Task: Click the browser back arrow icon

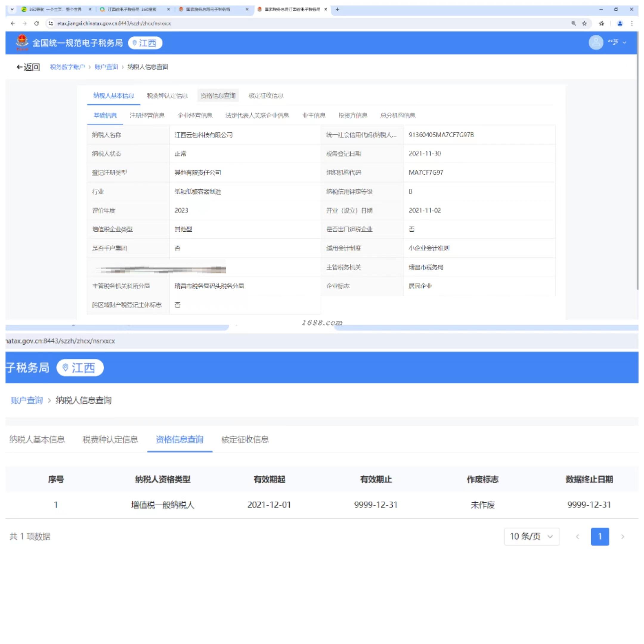Action: pyautogui.click(x=13, y=23)
